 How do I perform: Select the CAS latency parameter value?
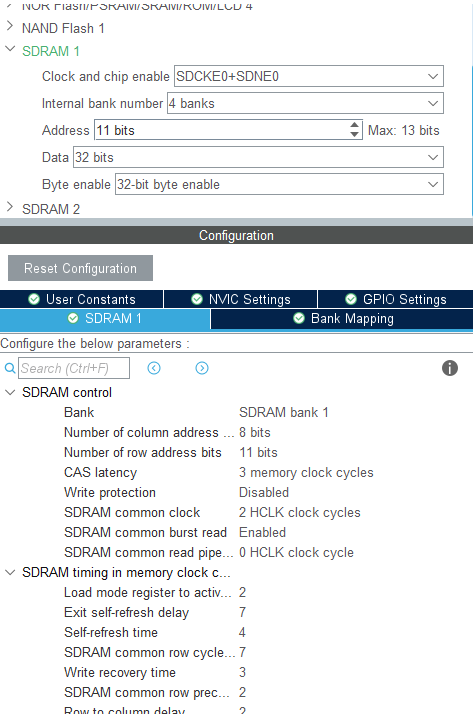tap(306, 472)
